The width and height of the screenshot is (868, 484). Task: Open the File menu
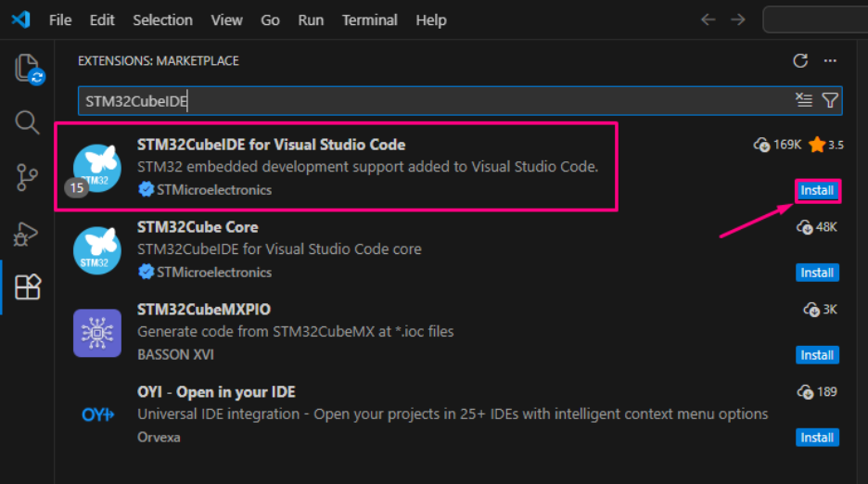pyautogui.click(x=59, y=19)
